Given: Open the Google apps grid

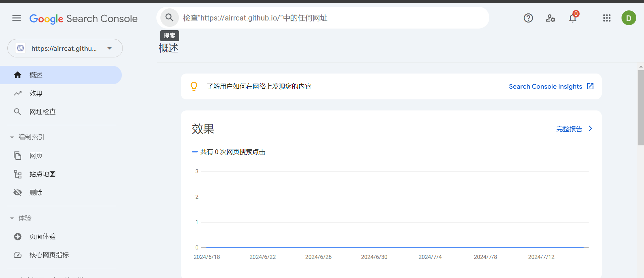Looking at the screenshot, I should click(x=607, y=18).
